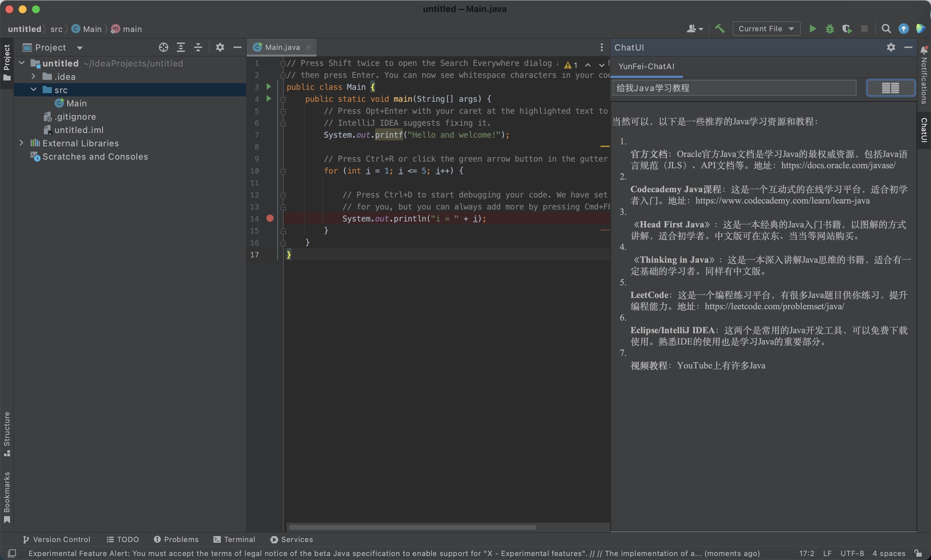
Task: Select the YunFei-ChatAI tab
Action: (646, 67)
